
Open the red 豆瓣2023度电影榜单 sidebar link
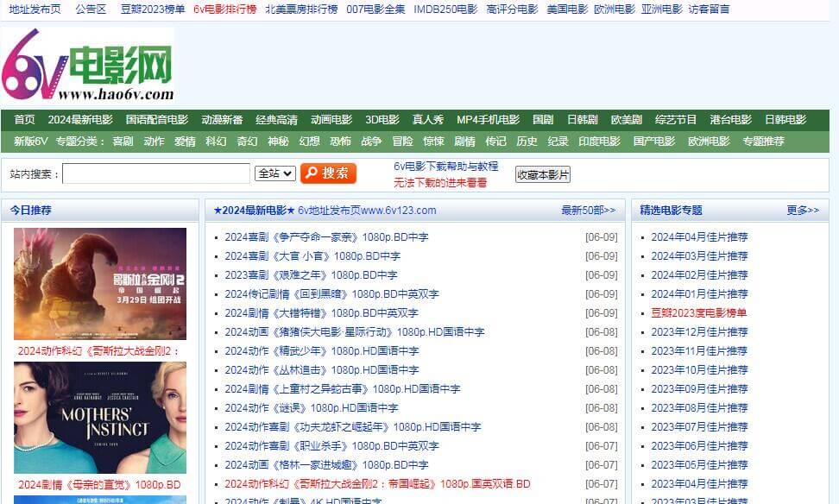[699, 313]
